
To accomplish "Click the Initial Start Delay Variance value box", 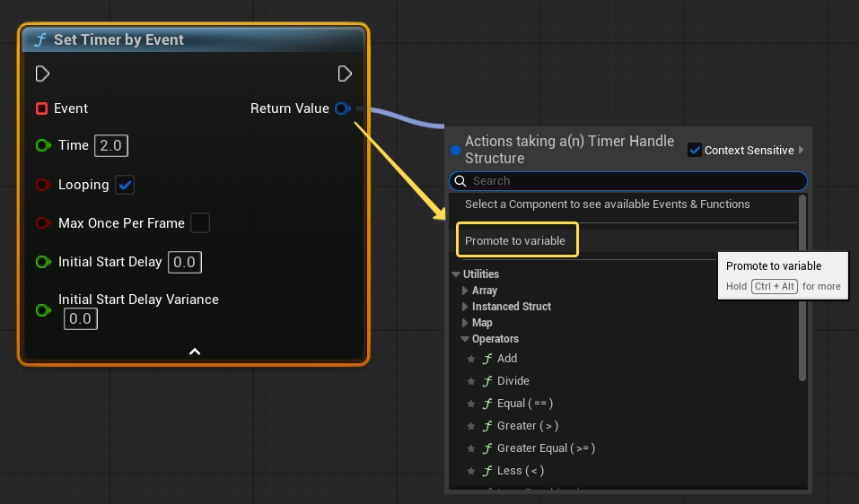I will coord(80,318).
